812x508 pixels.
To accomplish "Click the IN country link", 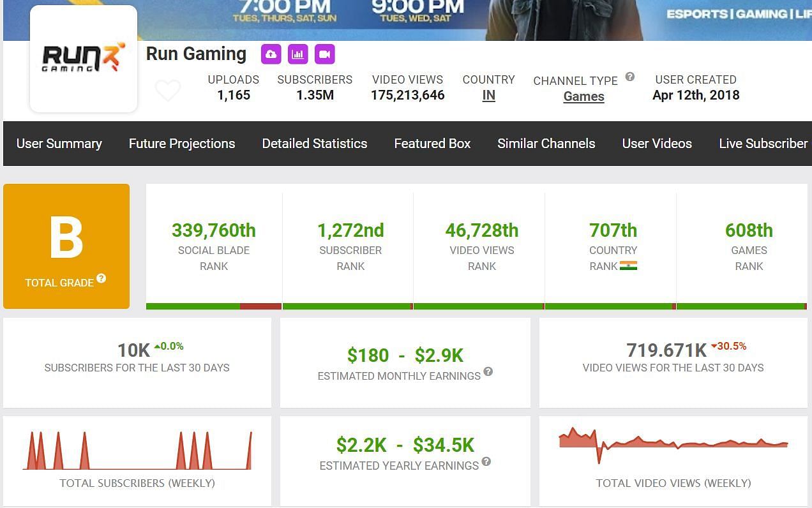I will (489, 96).
